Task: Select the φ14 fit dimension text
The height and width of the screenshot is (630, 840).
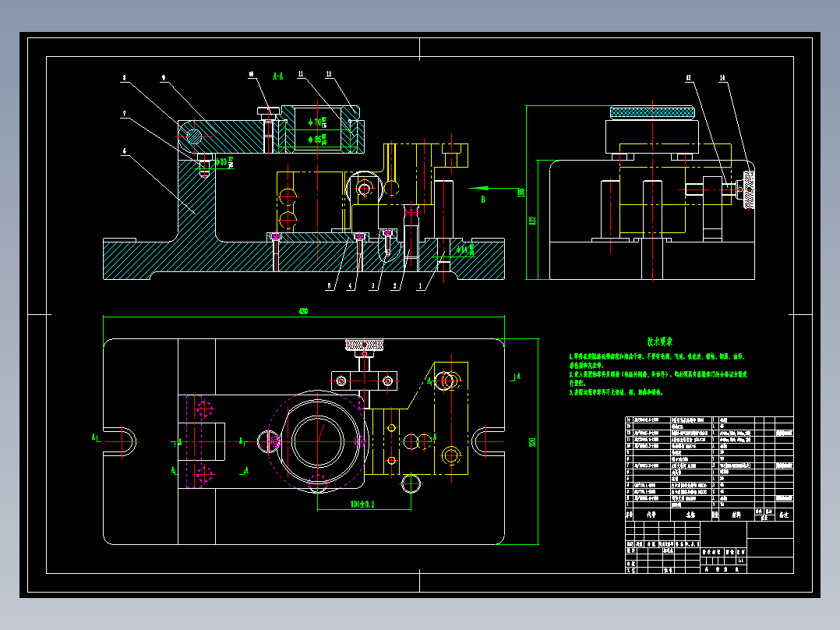Action: click(465, 250)
